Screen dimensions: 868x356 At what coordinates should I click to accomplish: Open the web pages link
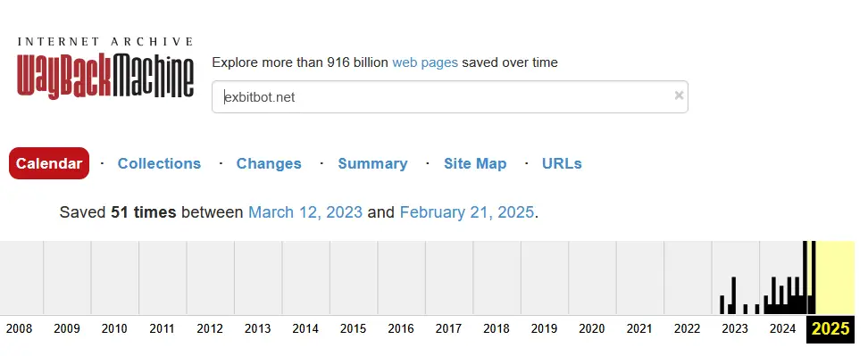pos(424,62)
